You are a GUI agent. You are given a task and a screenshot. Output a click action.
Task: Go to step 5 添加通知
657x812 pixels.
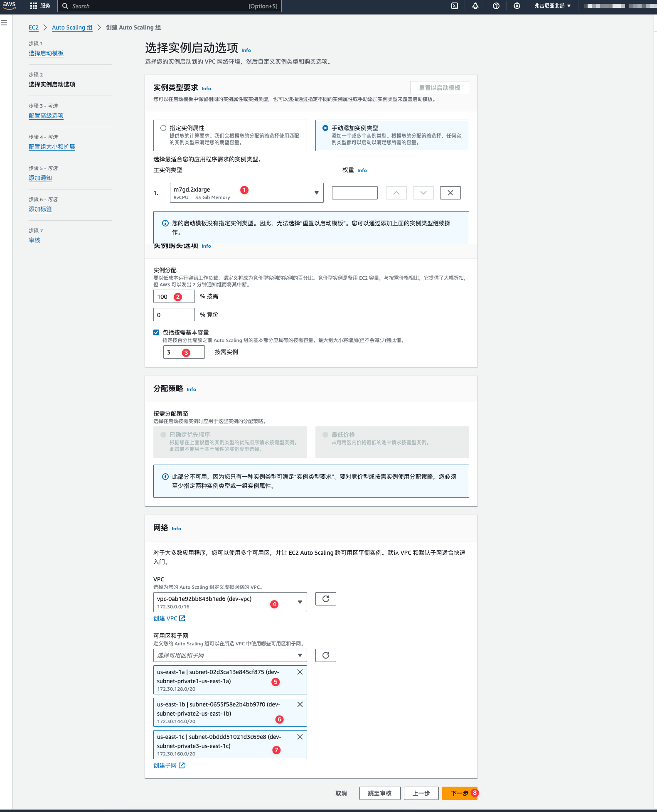(40, 178)
